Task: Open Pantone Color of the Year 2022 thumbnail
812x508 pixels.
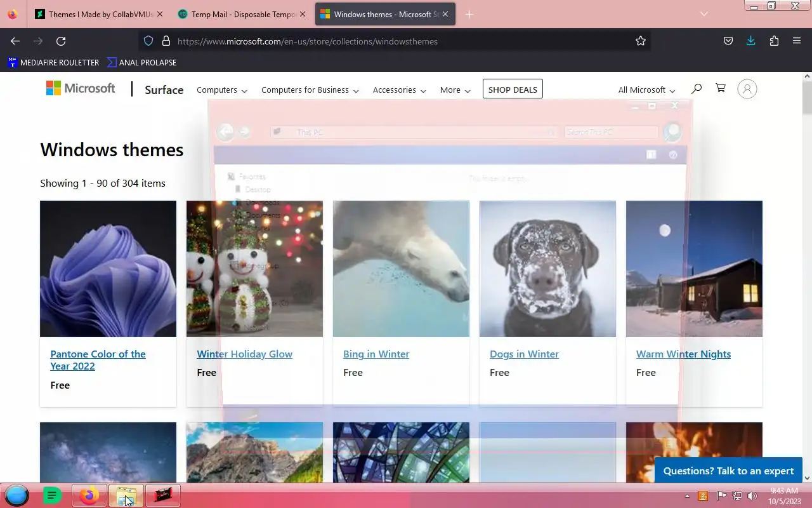Action: 108,269
